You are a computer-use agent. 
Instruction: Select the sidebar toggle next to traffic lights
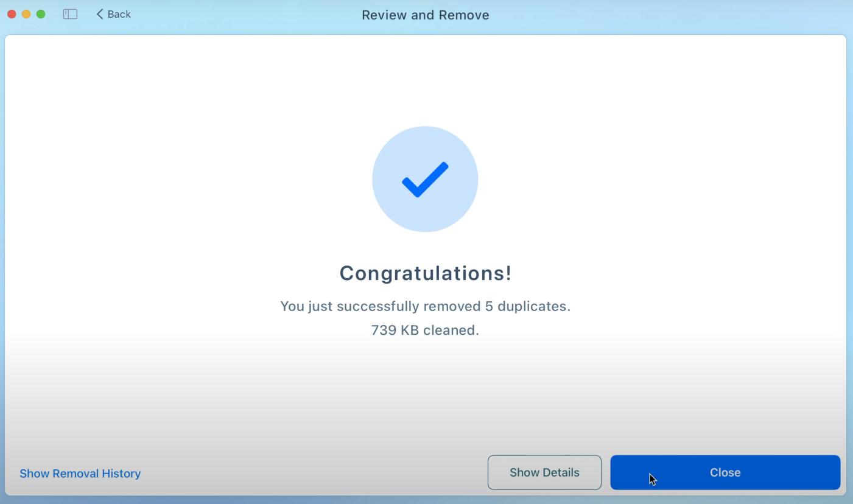tap(70, 13)
